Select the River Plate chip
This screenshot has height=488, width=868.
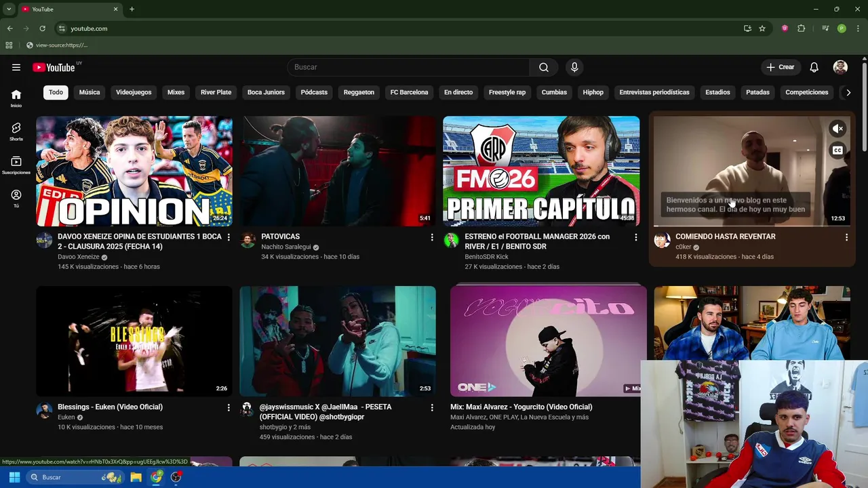pyautogui.click(x=216, y=92)
